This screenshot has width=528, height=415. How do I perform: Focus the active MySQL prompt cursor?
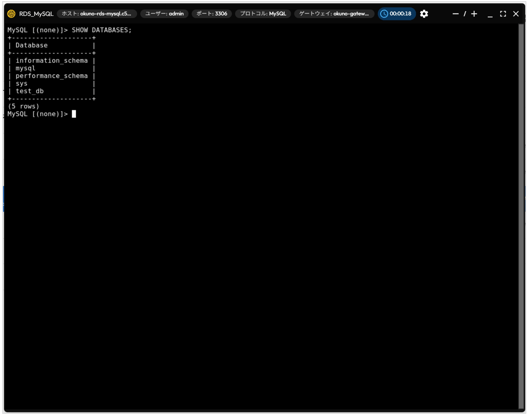coord(74,114)
